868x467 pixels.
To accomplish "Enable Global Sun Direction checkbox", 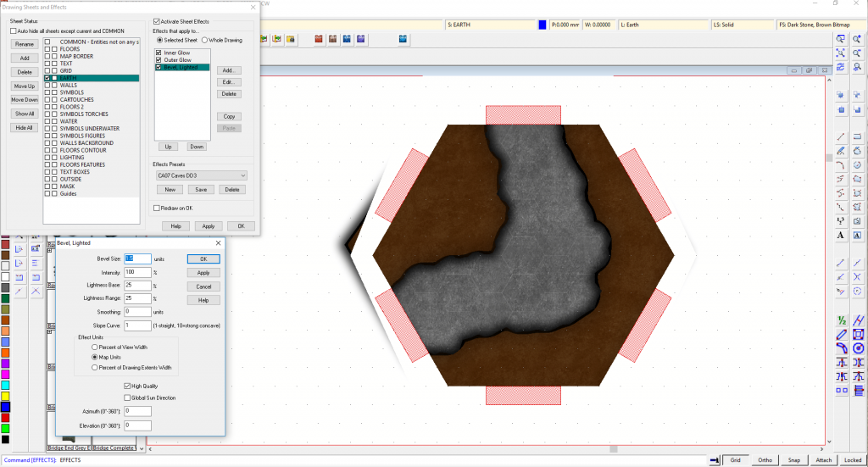I will (x=127, y=398).
